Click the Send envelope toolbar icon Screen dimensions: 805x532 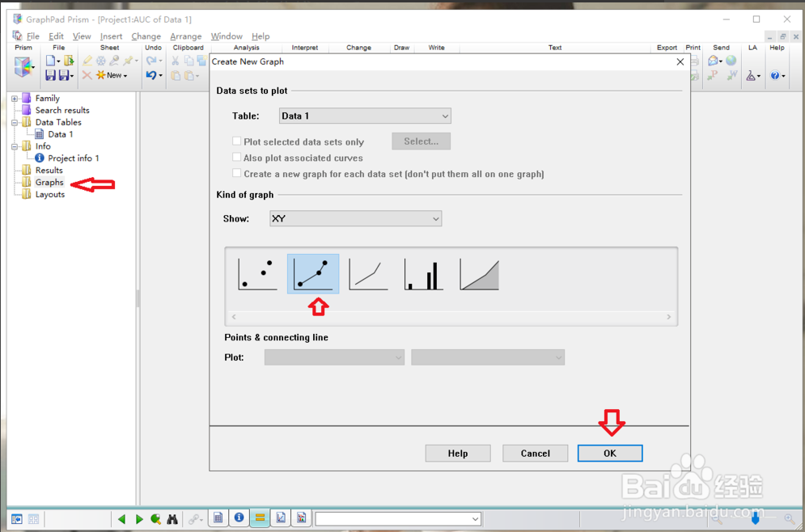coord(713,61)
